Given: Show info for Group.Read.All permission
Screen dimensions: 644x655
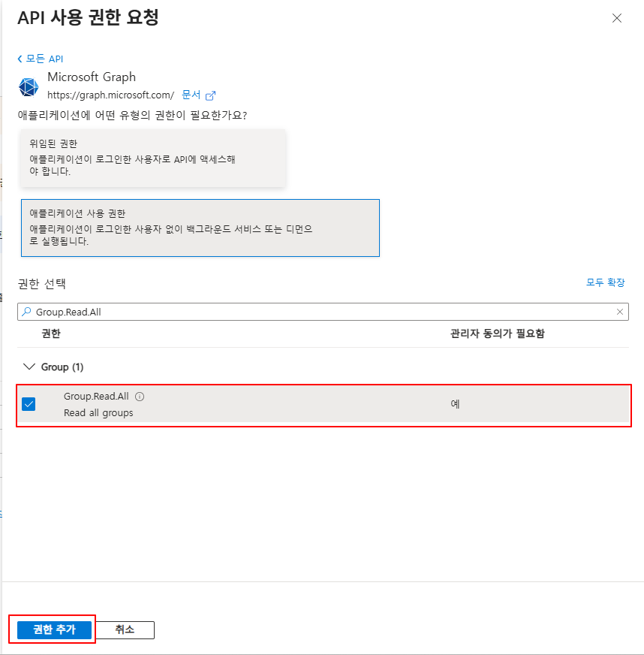Looking at the screenshot, I should click(x=140, y=397).
